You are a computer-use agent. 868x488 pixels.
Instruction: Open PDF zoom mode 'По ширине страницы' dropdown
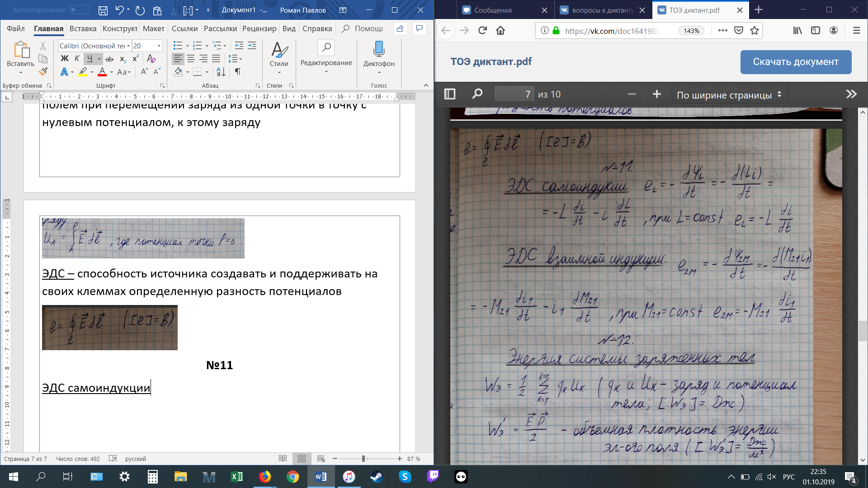(729, 94)
